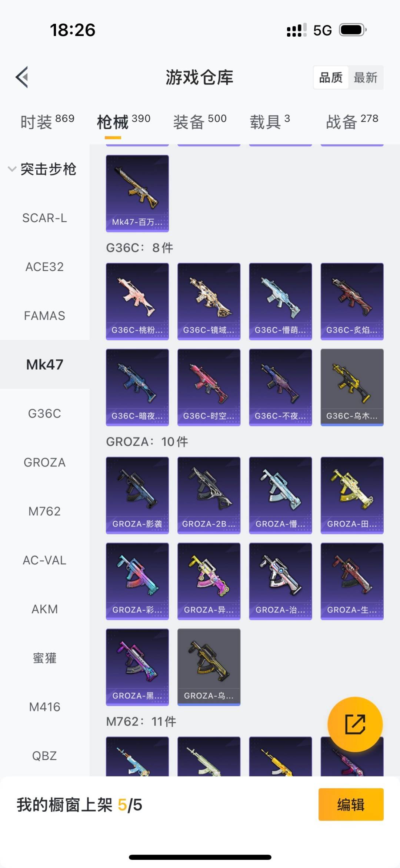Image resolution: width=400 pixels, height=868 pixels.
Task: Sort items by 最新 newest
Action: tap(366, 77)
